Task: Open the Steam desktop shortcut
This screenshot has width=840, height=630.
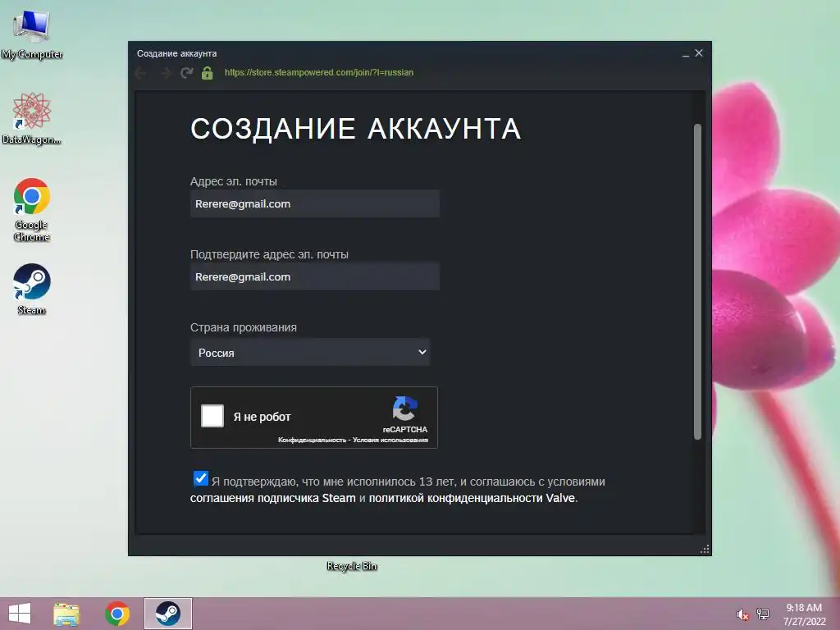Action: pos(32,289)
